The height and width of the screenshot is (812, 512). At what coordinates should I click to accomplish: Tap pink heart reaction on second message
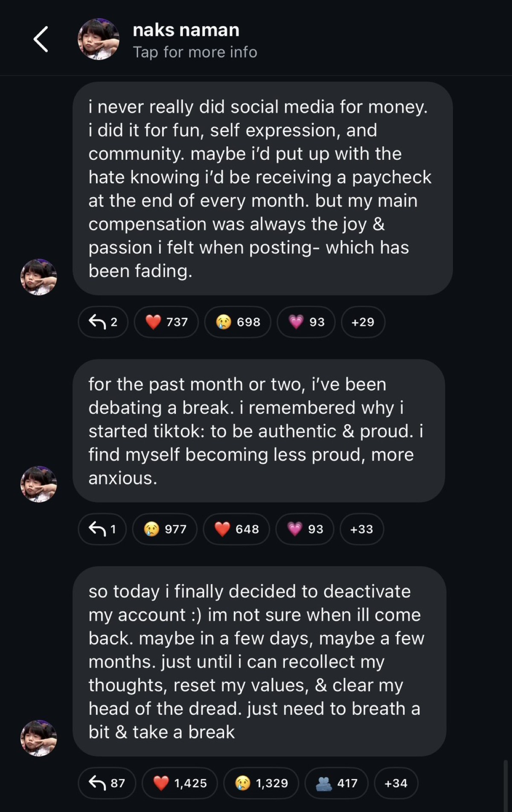pyautogui.click(x=305, y=529)
